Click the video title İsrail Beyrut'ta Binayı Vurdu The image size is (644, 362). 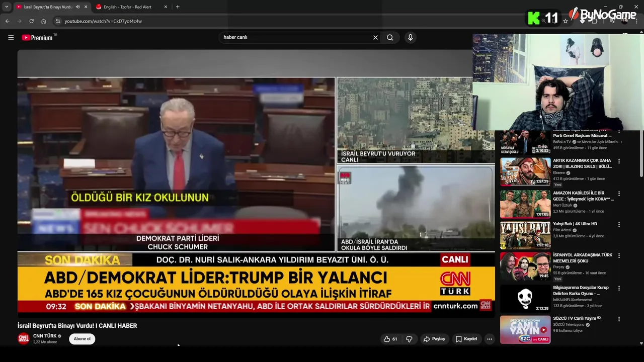click(x=77, y=326)
